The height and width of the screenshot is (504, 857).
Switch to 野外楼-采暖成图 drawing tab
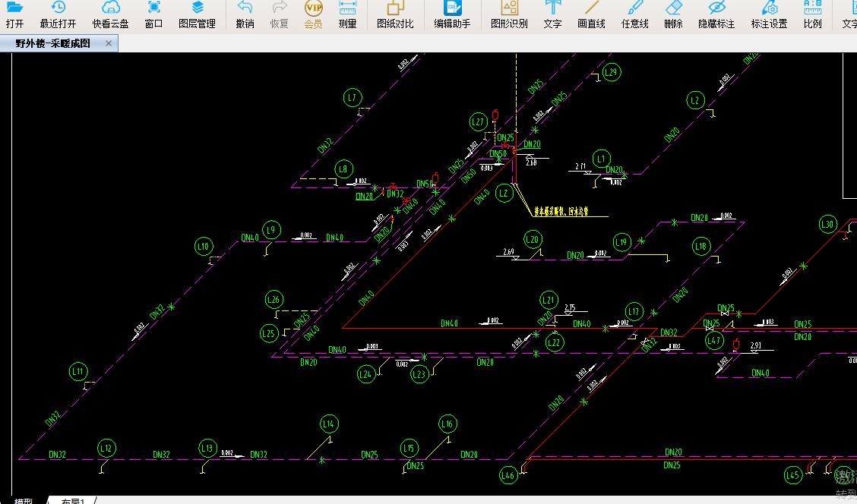[53, 43]
